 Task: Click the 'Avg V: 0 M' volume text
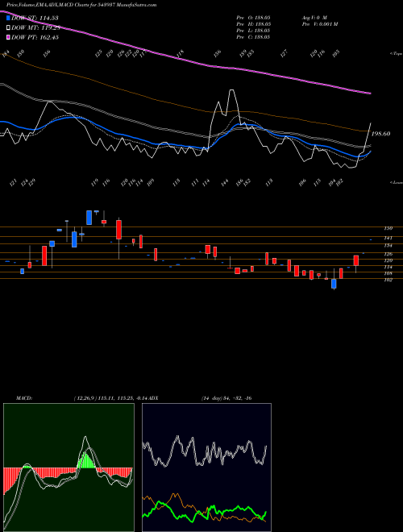coord(314,18)
